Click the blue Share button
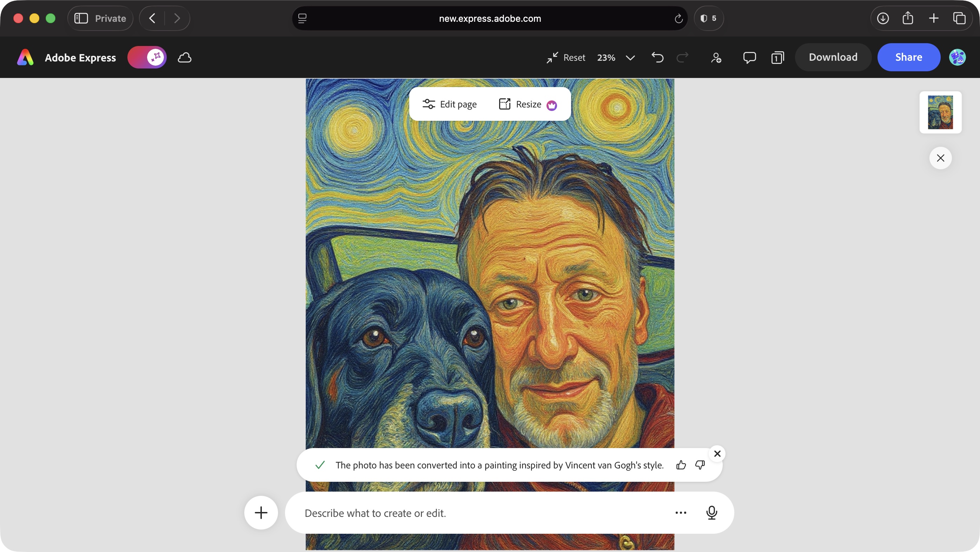980x552 pixels. point(908,57)
